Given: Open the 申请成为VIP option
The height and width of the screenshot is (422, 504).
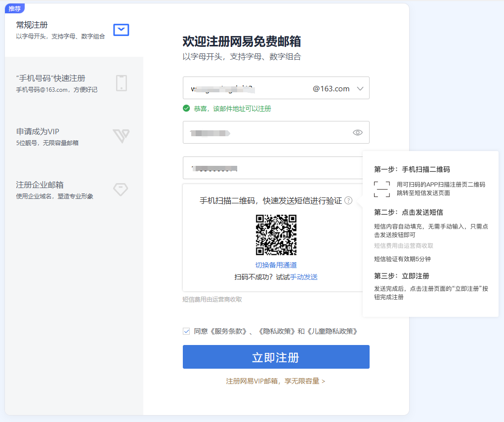Looking at the screenshot, I should [x=74, y=137].
